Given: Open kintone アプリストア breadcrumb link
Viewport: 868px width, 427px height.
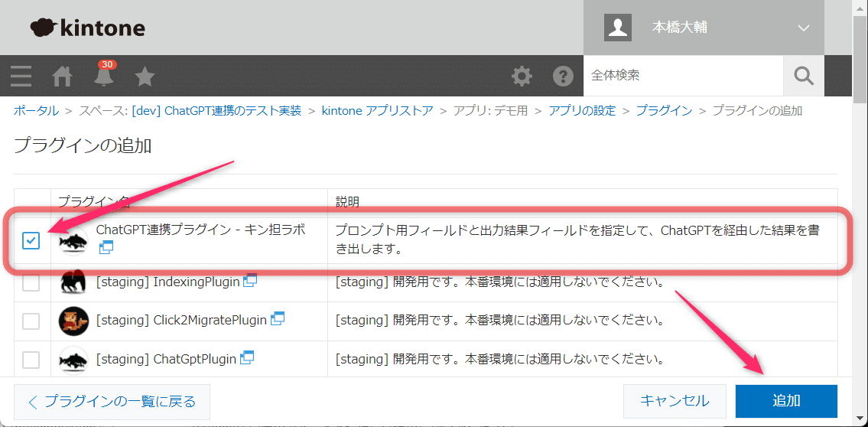Looking at the screenshot, I should point(378,111).
